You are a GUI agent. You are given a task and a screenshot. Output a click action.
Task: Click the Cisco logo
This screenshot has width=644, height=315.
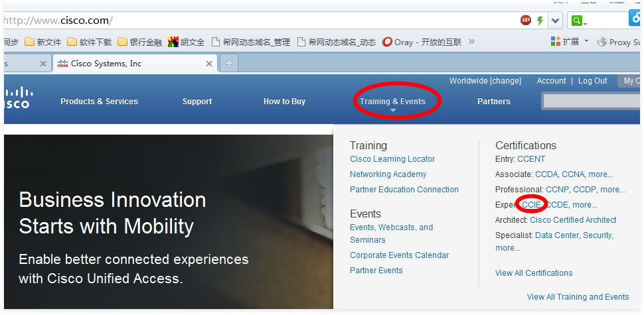[x=17, y=98]
